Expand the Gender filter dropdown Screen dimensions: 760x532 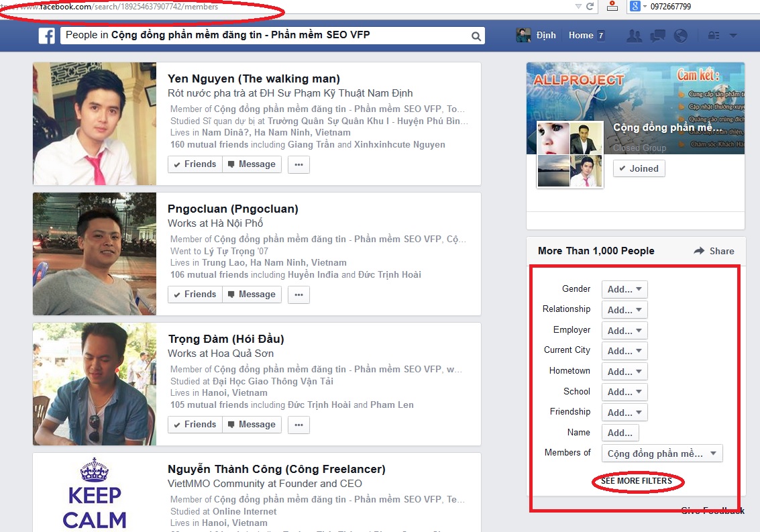click(625, 290)
